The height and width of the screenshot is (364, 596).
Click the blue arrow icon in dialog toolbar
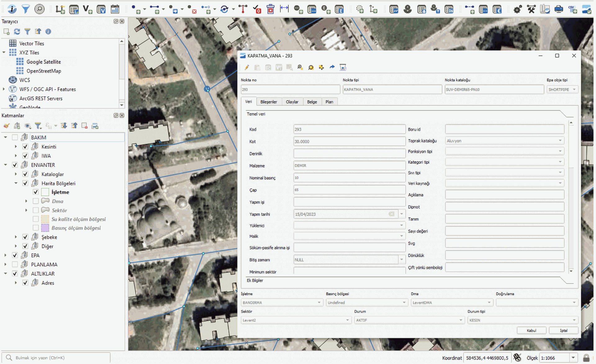[x=332, y=67]
